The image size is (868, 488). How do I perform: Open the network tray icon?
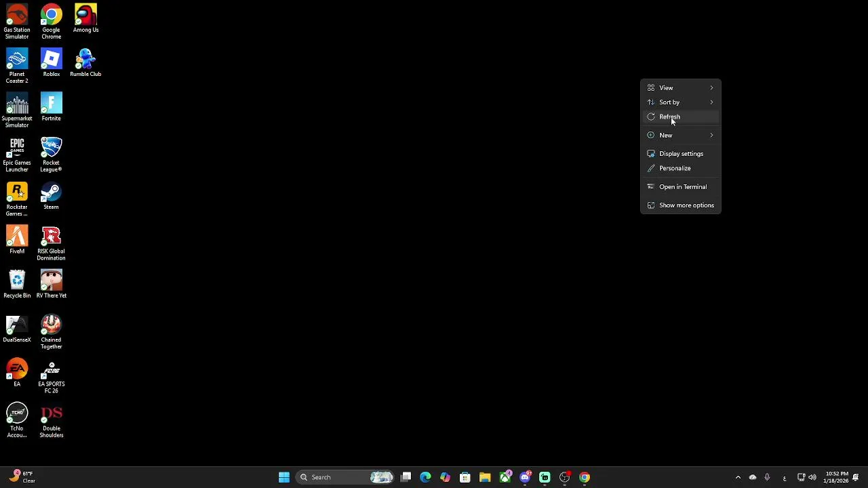point(801,477)
